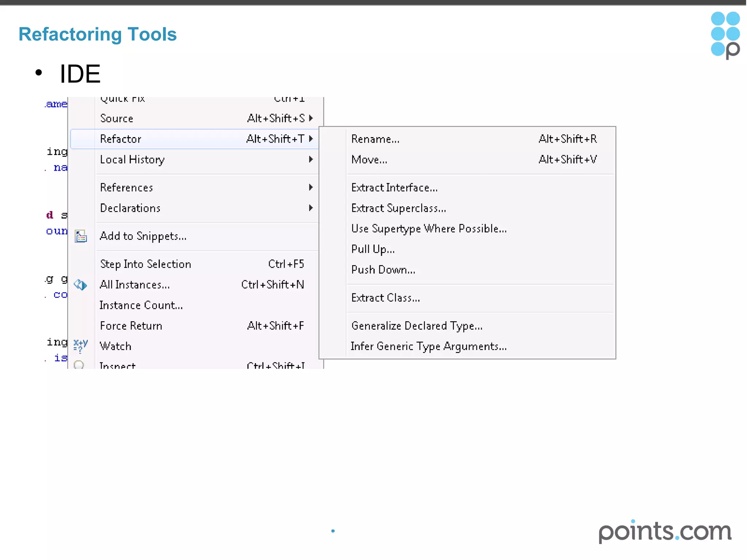747x560 pixels.
Task: Choose Rename... from Refactor submenu
Action: (375, 139)
